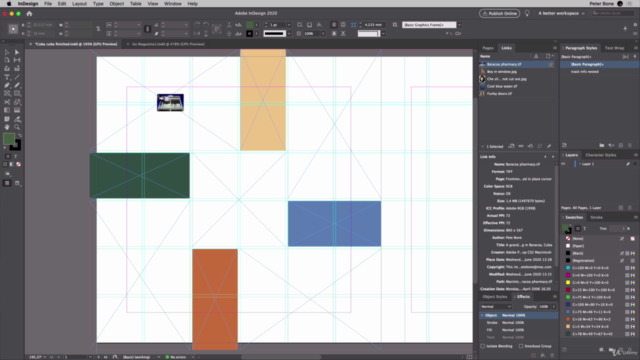640x360 pixels.
Task: Click Links panel flyout menu icon
Action: [x=555, y=48]
